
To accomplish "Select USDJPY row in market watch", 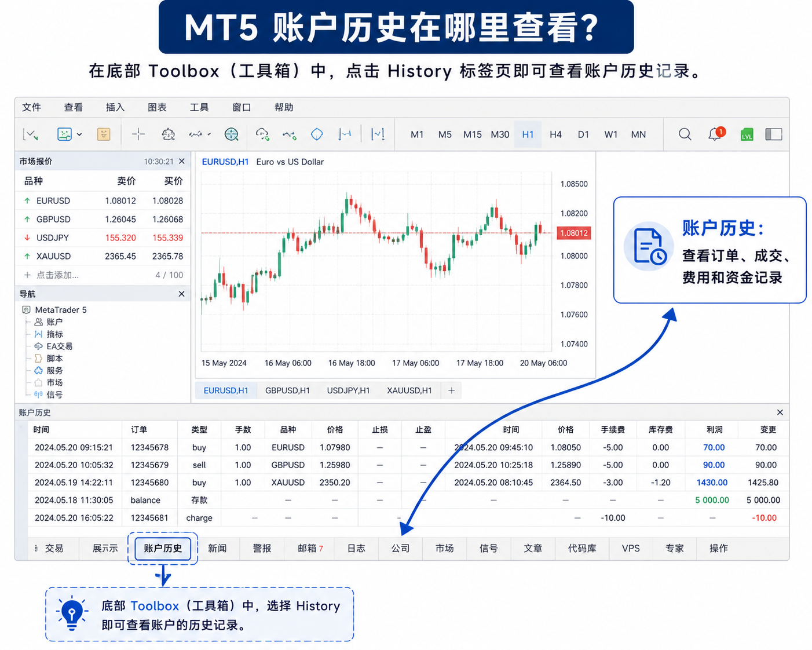I will pyautogui.click(x=103, y=238).
